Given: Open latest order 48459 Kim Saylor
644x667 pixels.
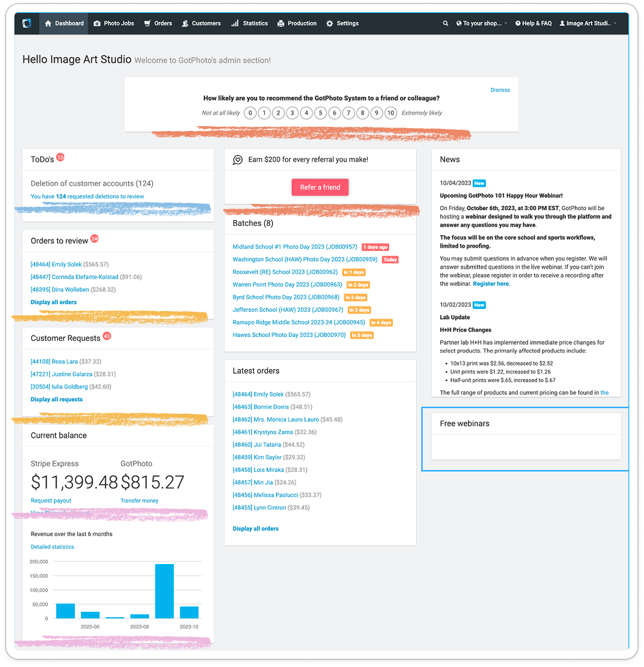Looking at the screenshot, I should (x=257, y=458).
